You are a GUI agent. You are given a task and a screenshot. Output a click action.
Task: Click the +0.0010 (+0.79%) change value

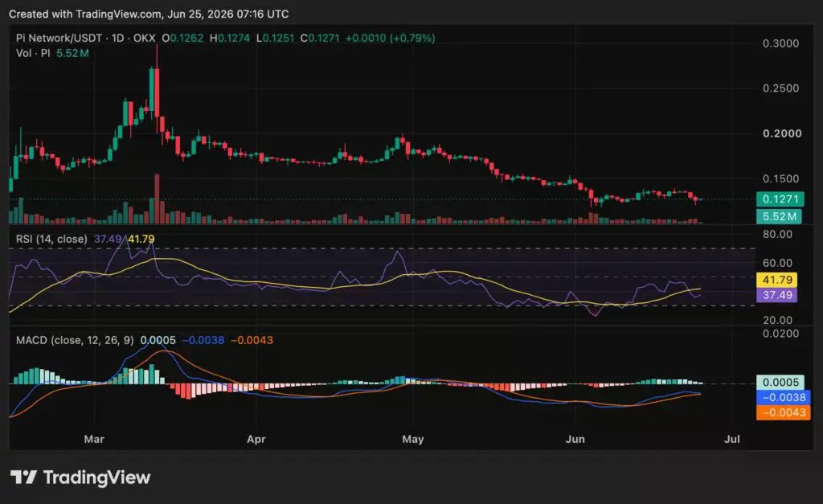click(390, 38)
